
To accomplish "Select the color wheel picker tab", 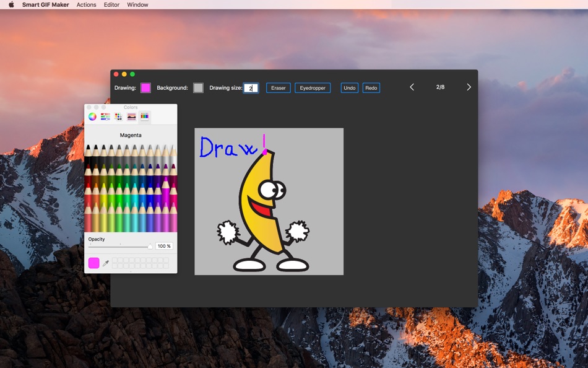I will click(x=92, y=117).
